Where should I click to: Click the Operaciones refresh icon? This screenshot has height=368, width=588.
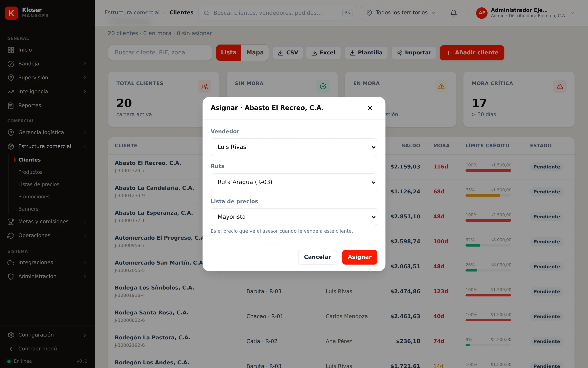click(11, 236)
